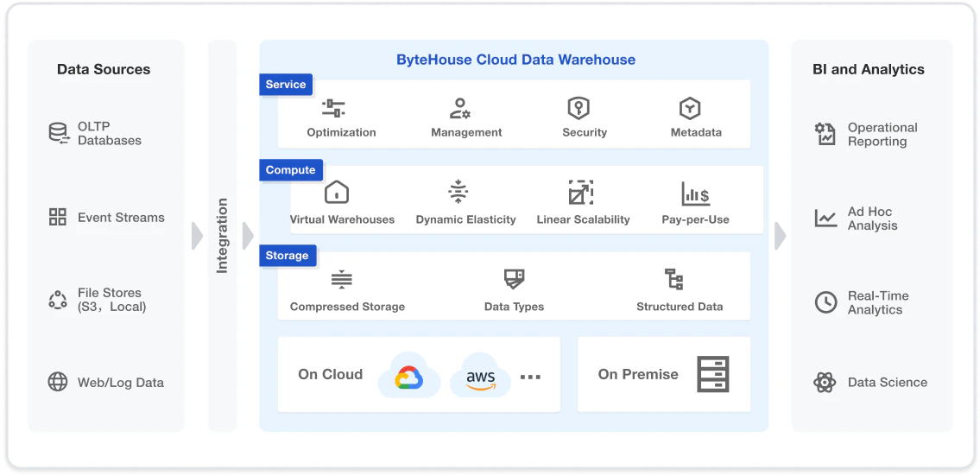Click the File Stores (S3, Local) text
The height and width of the screenshot is (476, 980).
(x=112, y=300)
